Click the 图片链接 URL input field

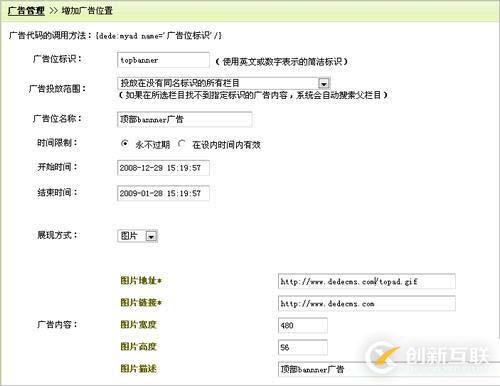tap(367, 304)
